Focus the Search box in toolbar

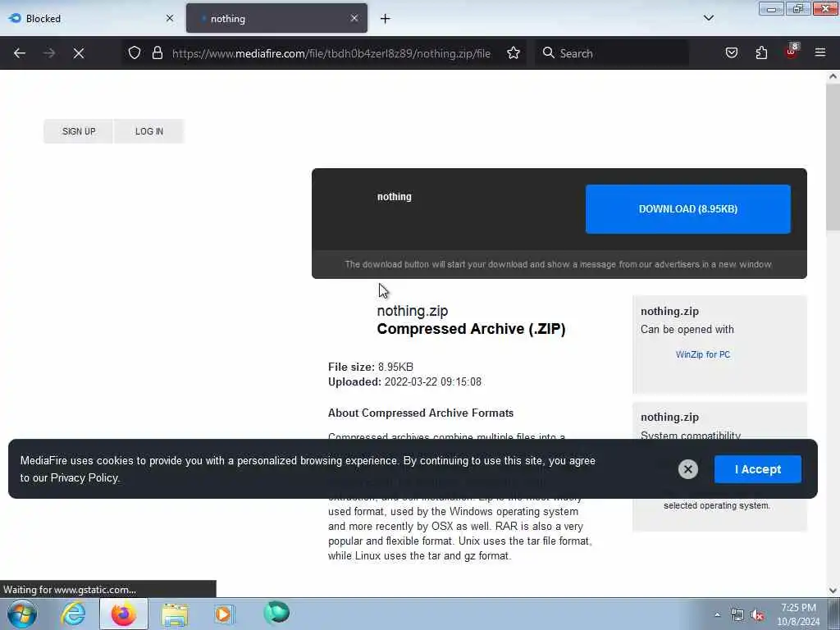click(x=612, y=53)
